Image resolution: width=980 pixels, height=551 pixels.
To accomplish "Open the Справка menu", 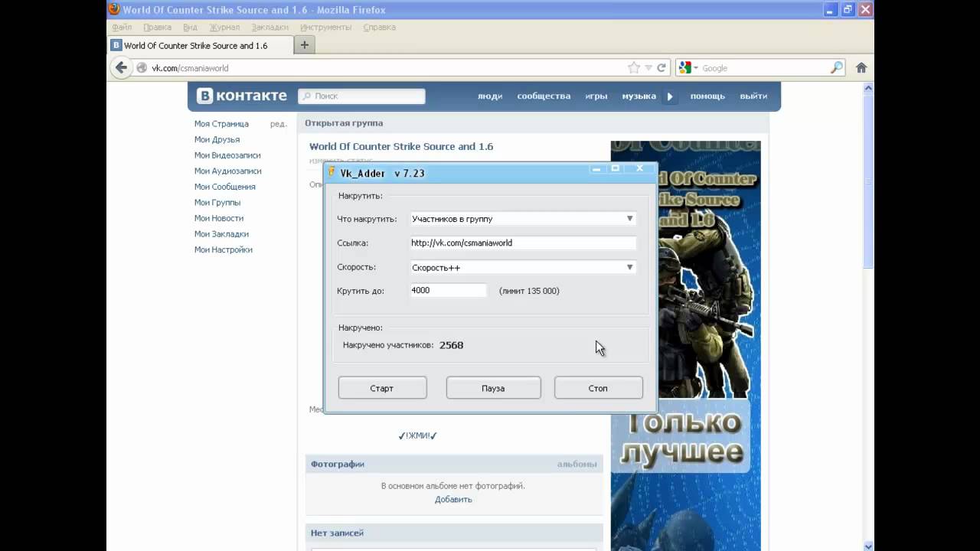I will tap(379, 27).
